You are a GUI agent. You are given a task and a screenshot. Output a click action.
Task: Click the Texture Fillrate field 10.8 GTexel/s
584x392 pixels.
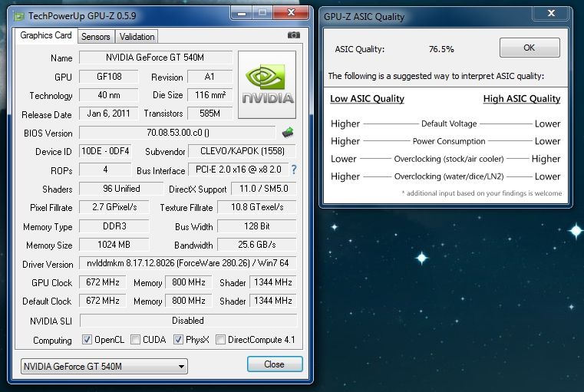(257, 207)
